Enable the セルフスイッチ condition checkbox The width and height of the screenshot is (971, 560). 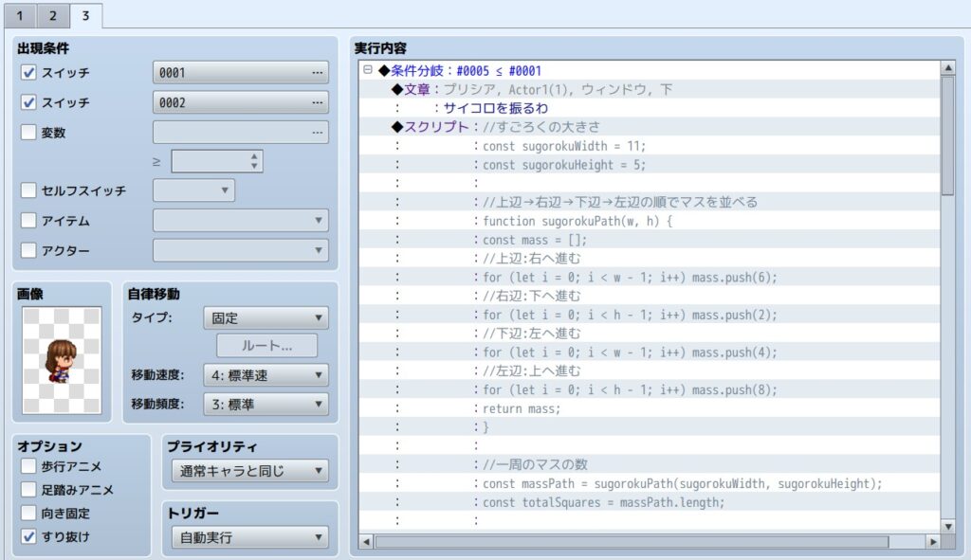click(28, 190)
